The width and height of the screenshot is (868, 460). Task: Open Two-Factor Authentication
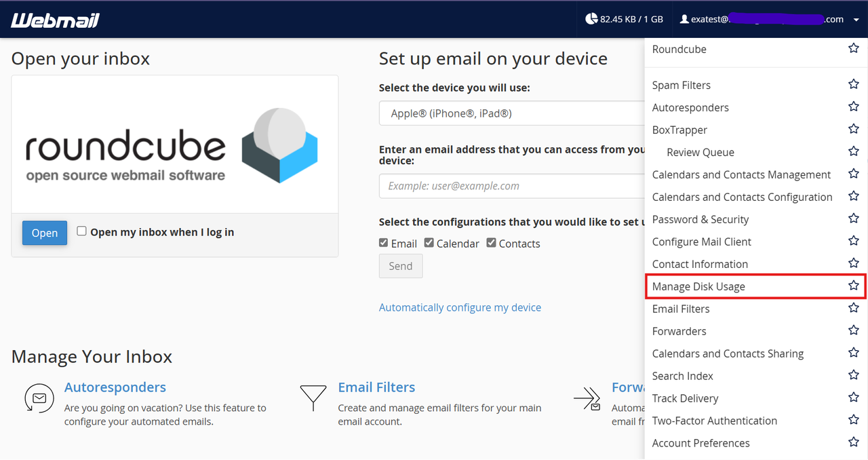715,421
